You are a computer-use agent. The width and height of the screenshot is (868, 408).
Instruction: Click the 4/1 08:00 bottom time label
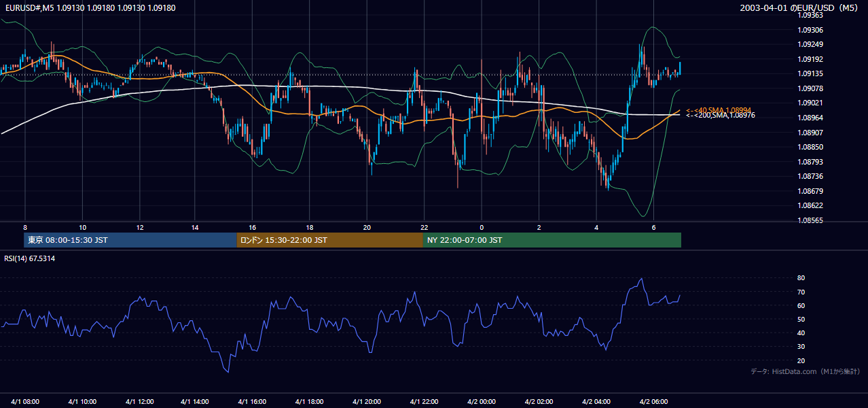tap(25, 401)
